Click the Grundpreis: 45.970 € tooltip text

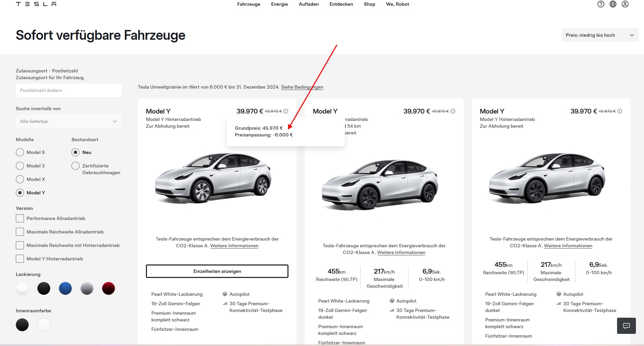pyautogui.click(x=259, y=128)
